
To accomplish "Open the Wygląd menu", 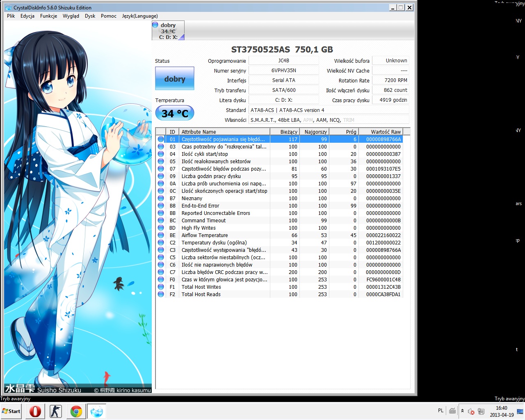I will [x=71, y=16].
